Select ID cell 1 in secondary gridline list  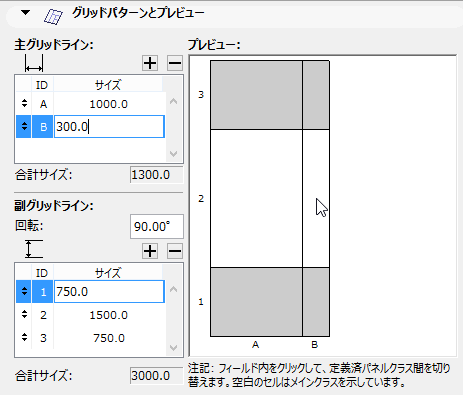[43, 292]
